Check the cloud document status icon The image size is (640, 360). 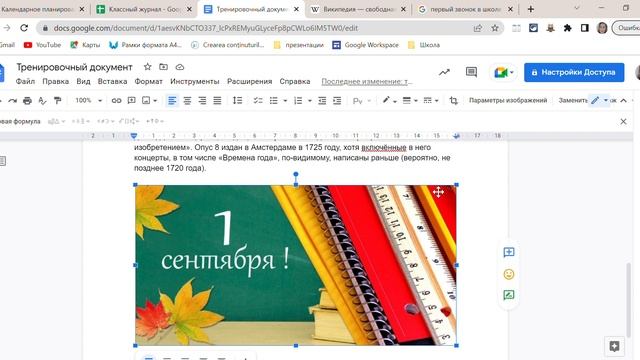click(x=180, y=67)
